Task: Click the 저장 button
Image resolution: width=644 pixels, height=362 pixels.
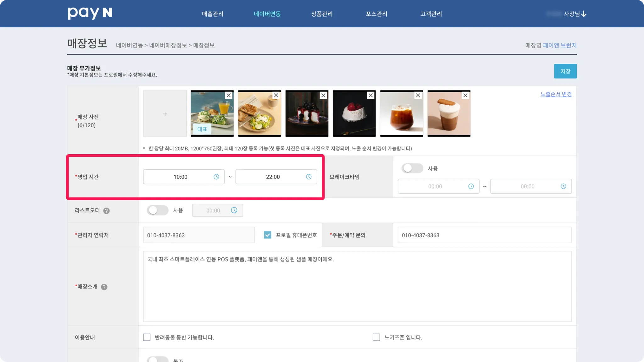Action: (x=565, y=71)
